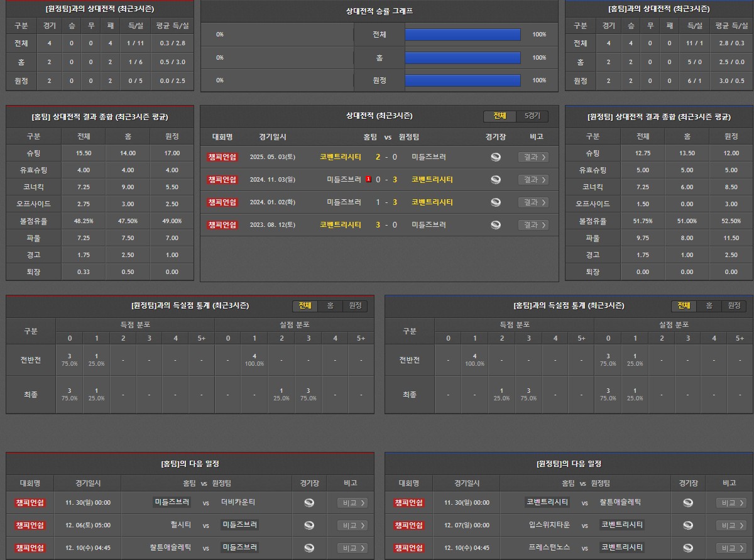
Task: Select 홈 tab in right goal statistics
Action: coord(709,306)
